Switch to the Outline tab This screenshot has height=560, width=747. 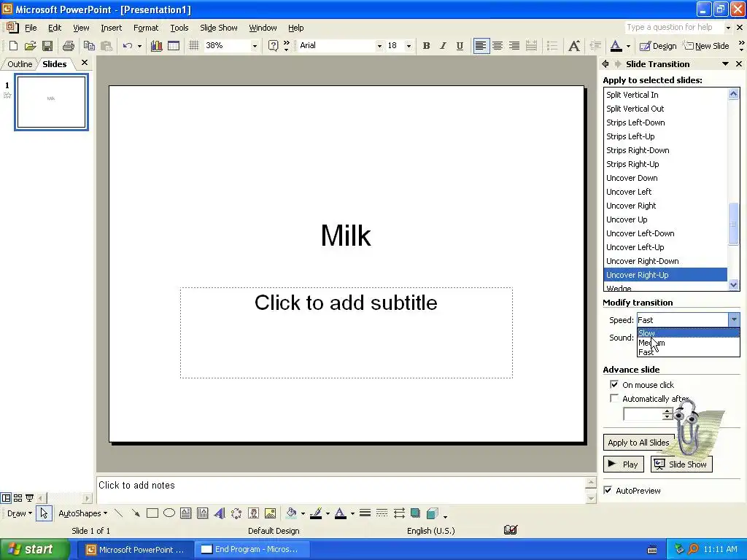[20, 64]
